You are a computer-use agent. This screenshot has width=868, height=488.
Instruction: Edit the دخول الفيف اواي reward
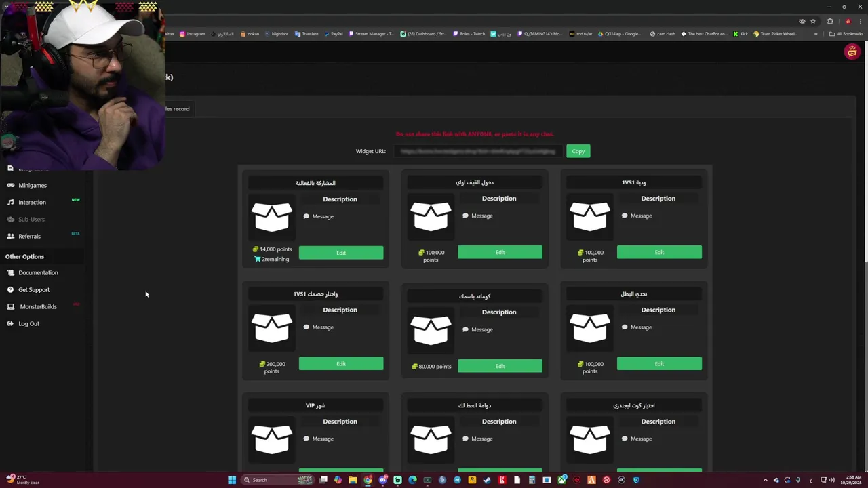(500, 252)
